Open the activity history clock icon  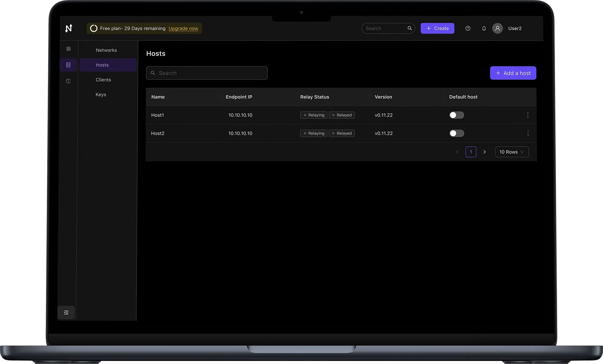click(68, 81)
